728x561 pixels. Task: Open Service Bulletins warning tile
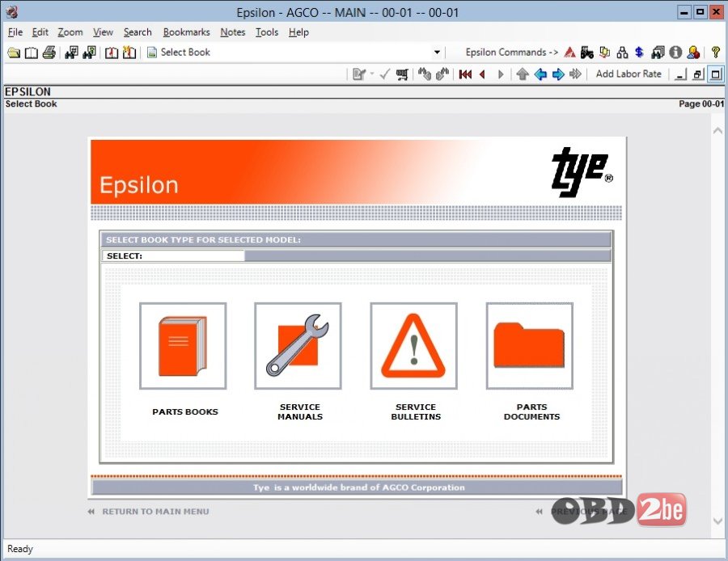[x=413, y=346]
